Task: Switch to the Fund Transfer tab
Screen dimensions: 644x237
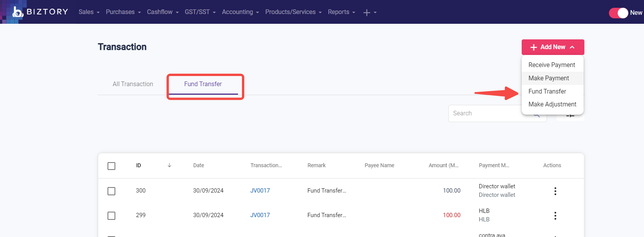Action: tap(203, 84)
